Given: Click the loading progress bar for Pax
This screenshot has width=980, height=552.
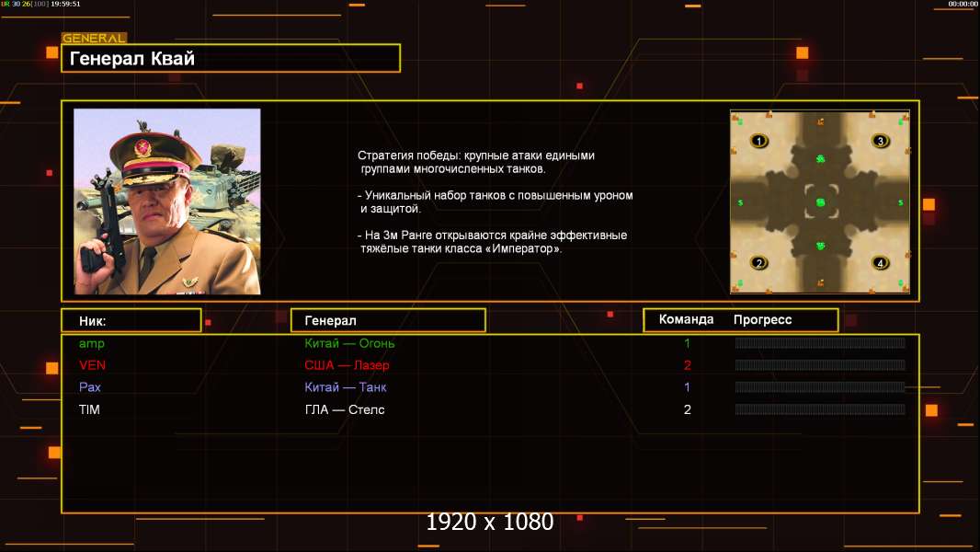Looking at the screenshot, I should [820, 387].
